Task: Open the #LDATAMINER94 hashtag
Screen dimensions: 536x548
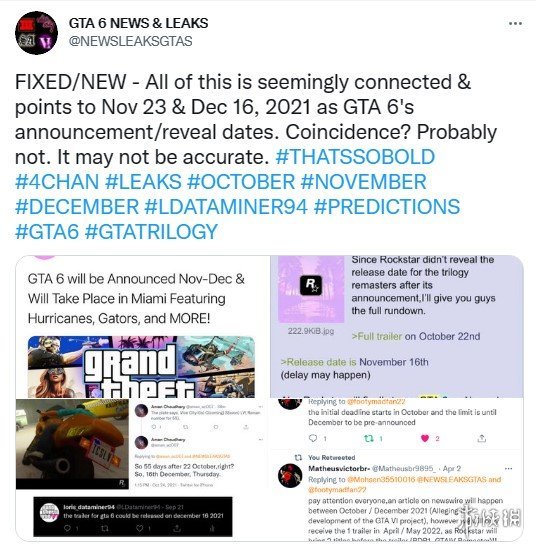Action: pos(226,207)
